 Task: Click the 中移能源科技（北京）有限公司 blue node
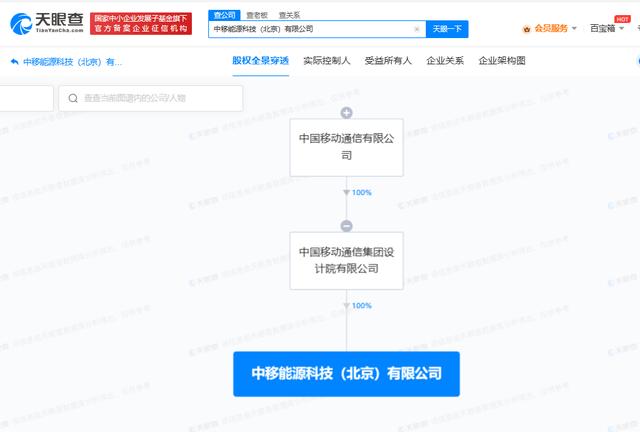347,373
